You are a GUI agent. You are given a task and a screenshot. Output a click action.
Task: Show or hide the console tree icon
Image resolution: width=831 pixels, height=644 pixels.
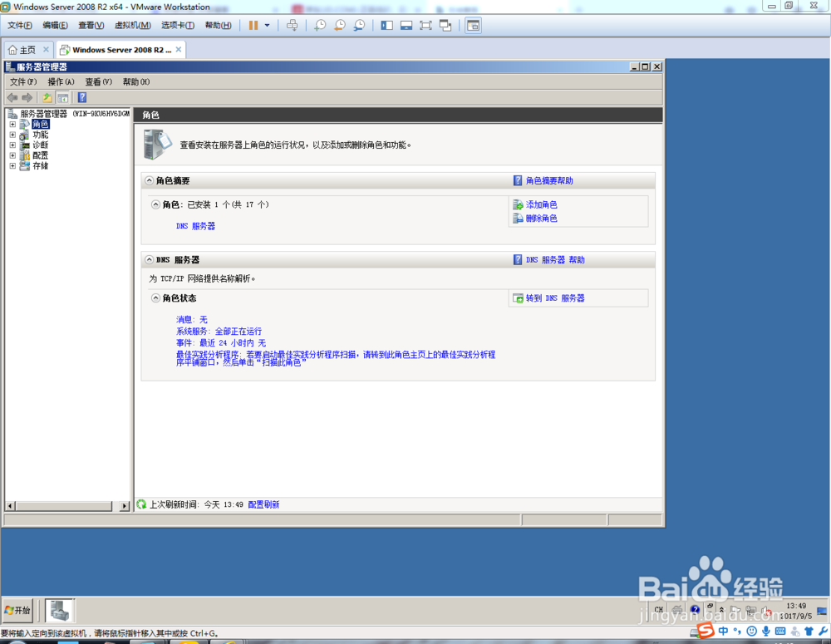point(62,97)
